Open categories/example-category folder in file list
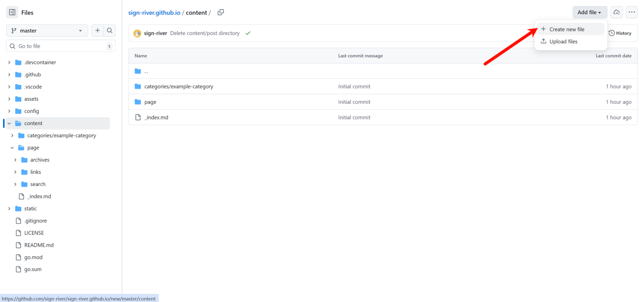 179,86
